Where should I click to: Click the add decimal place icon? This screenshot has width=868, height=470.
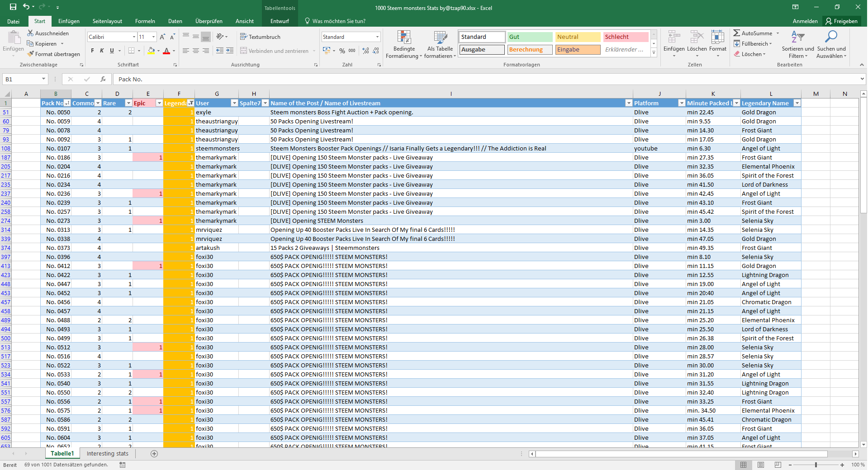[365, 51]
